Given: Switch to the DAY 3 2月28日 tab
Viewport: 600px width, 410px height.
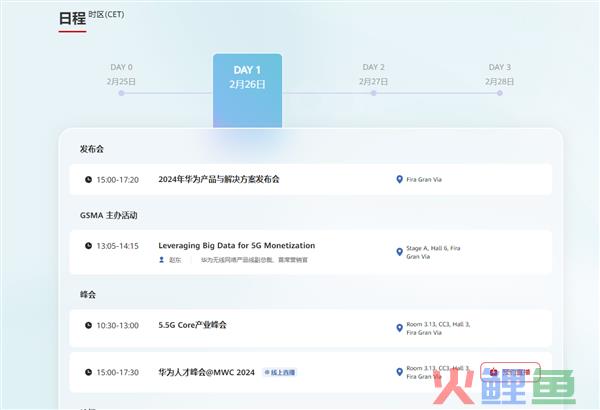Looking at the screenshot, I should pos(499,74).
